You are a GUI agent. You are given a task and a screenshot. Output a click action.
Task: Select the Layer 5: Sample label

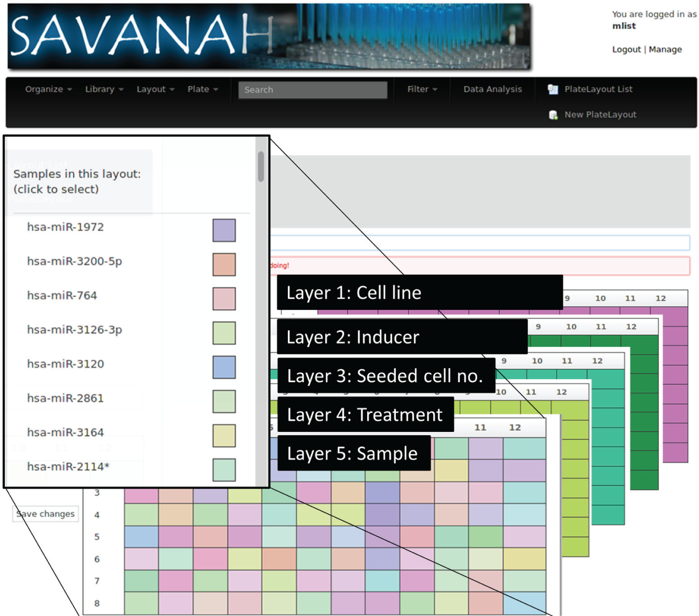pyautogui.click(x=352, y=453)
